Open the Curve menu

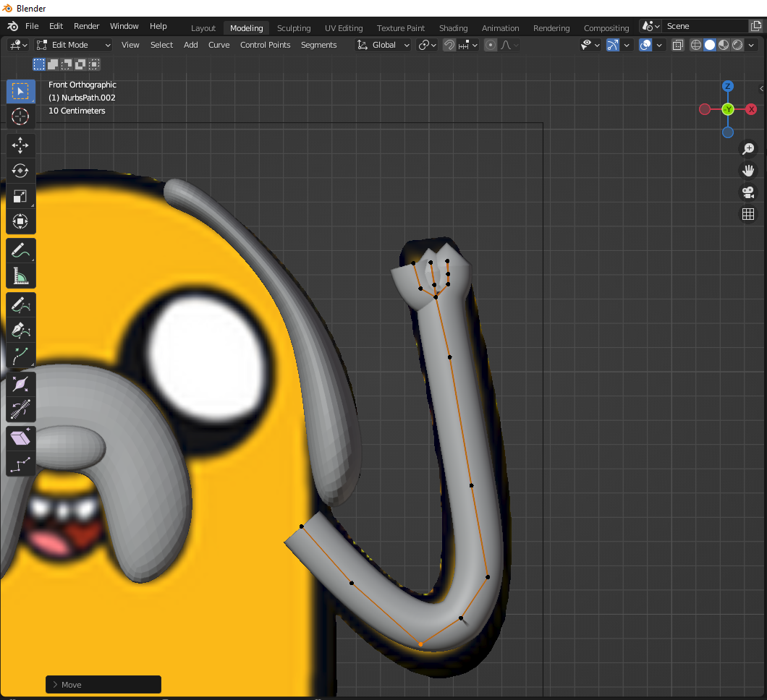pos(219,45)
